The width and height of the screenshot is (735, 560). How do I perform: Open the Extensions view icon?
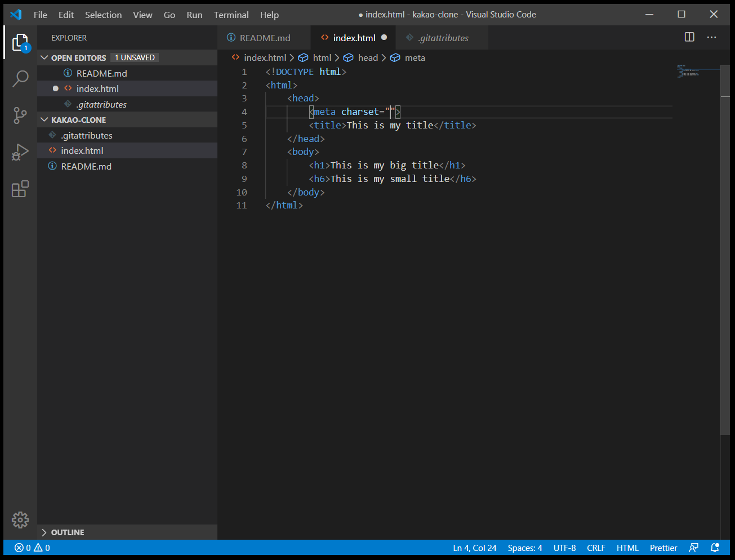[x=20, y=189]
